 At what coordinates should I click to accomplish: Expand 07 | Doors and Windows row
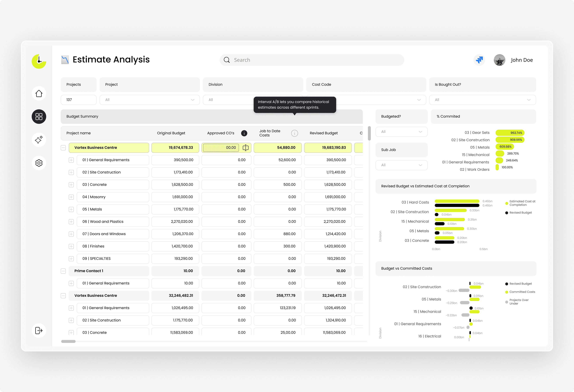(x=71, y=234)
